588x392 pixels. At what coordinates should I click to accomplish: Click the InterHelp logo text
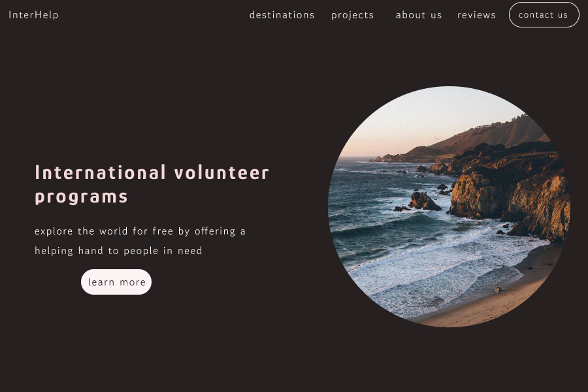pyautogui.click(x=33, y=15)
